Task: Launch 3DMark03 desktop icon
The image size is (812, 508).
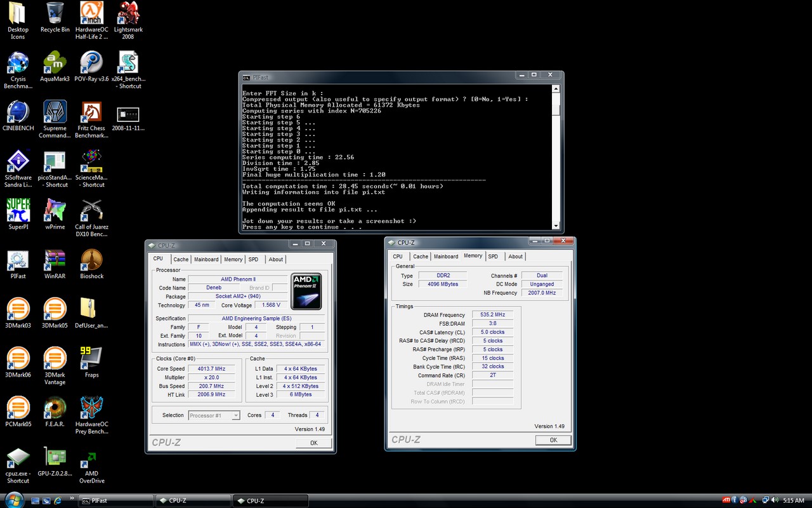Action: pos(18,314)
